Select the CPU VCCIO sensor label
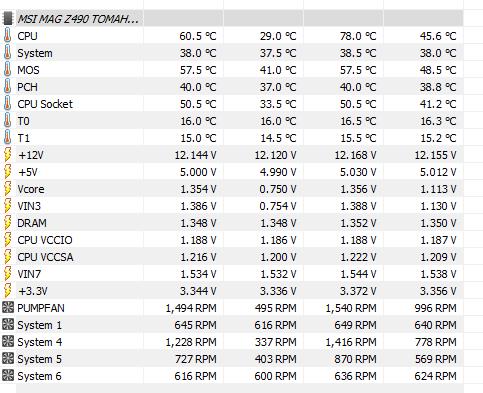Image resolution: width=483 pixels, height=393 pixels. click(x=45, y=240)
